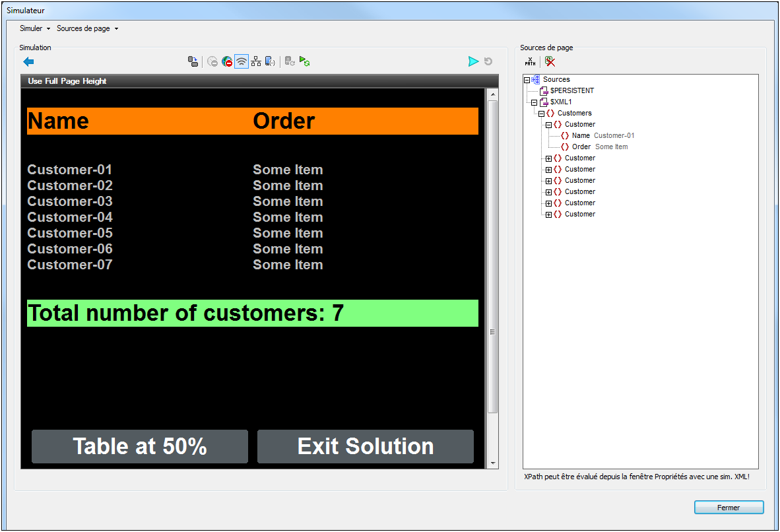This screenshot has width=780, height=532.
Task: Click the red X clear sources icon
Action: (x=550, y=61)
